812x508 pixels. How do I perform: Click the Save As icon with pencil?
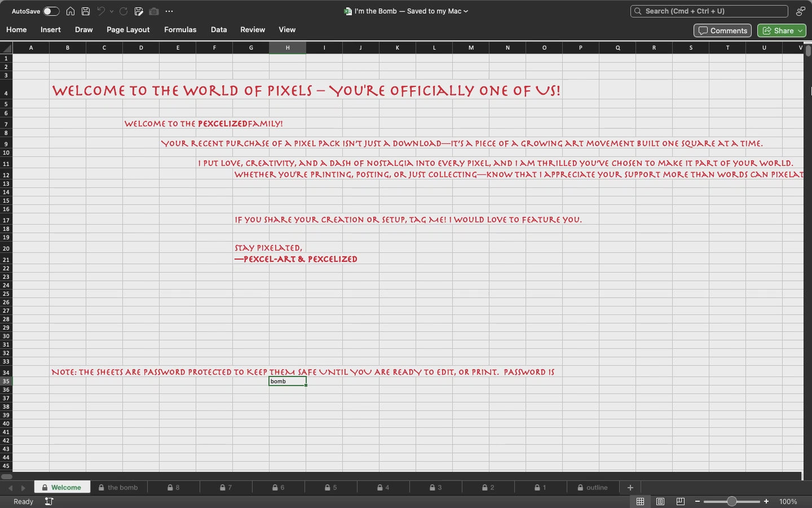(139, 11)
